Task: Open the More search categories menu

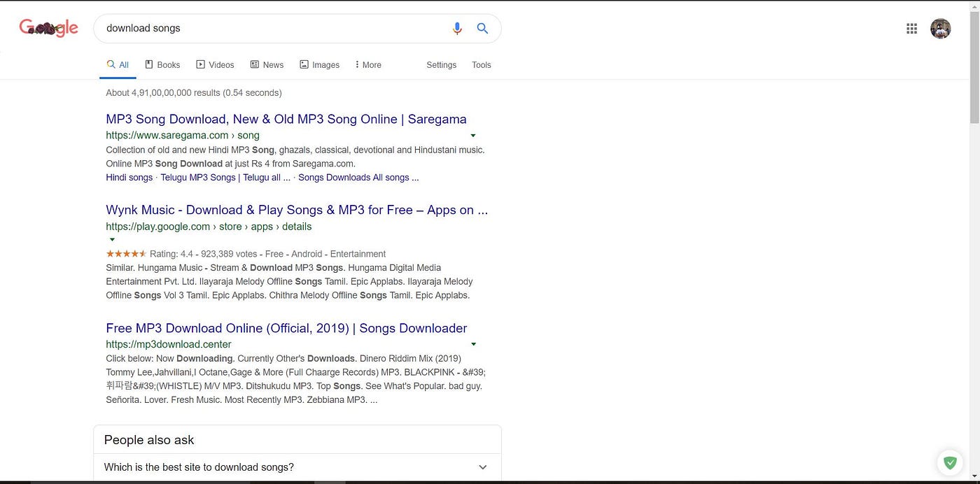Action: (x=368, y=65)
